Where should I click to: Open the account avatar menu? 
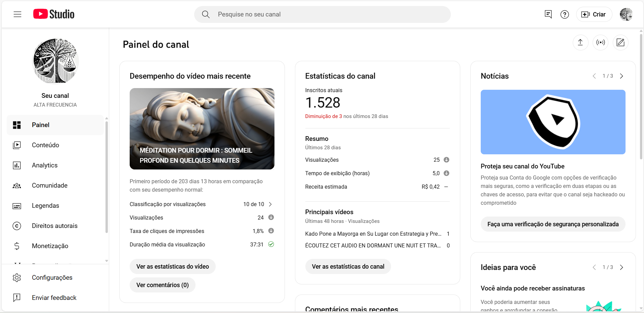[626, 14]
